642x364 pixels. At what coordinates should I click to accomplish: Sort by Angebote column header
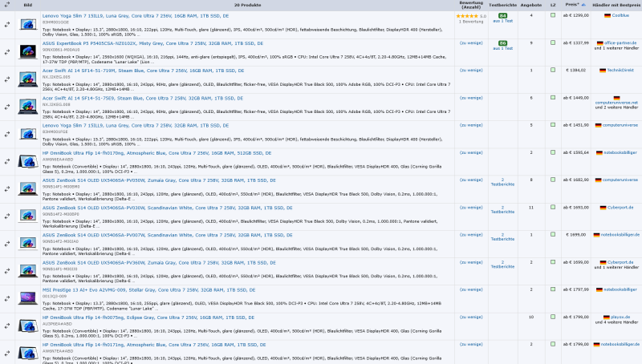point(531,5)
